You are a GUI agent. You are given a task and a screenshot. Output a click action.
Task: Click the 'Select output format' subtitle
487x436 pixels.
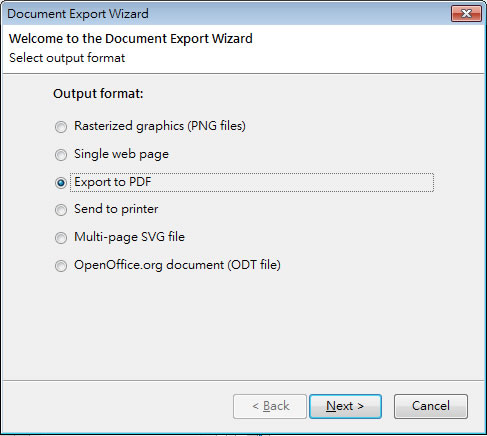click(67, 58)
